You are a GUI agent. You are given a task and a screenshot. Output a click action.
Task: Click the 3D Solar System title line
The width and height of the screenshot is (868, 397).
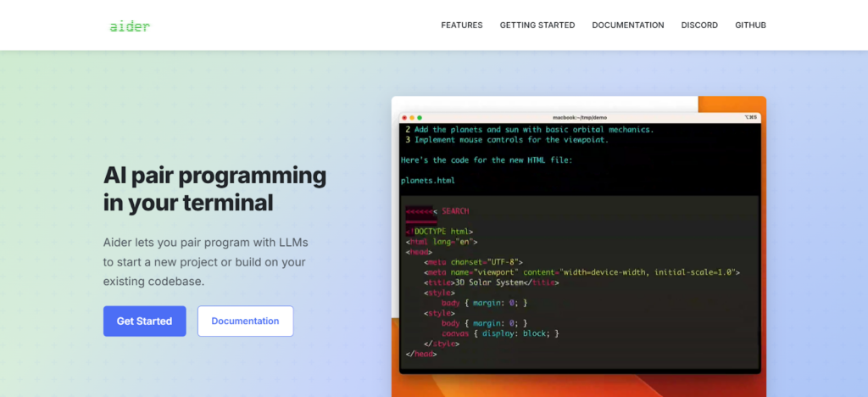[492, 282]
